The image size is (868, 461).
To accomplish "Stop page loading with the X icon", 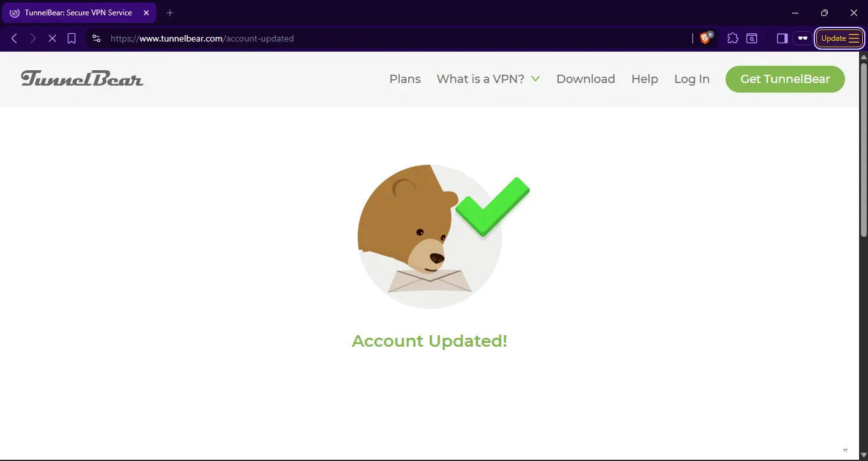I will pyautogui.click(x=52, y=38).
